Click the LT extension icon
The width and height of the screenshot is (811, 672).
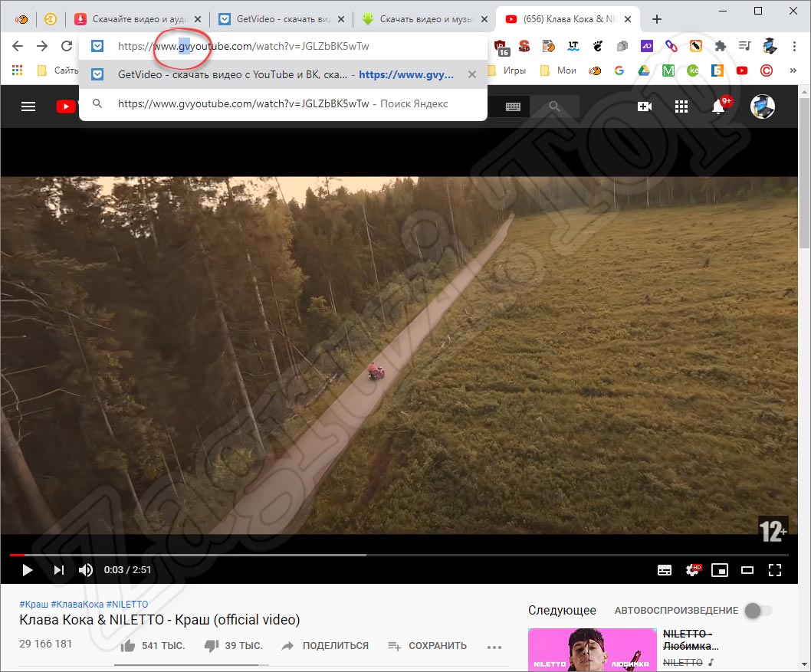click(573, 46)
